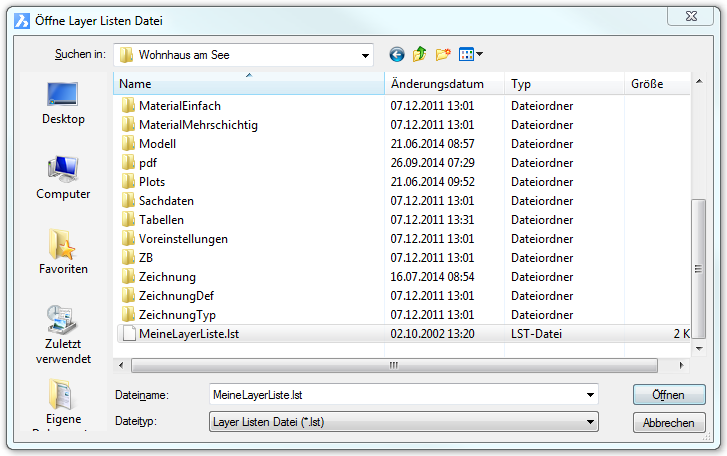The image size is (727, 456).
Task: Open Desktop in places sidebar
Action: click(63, 104)
